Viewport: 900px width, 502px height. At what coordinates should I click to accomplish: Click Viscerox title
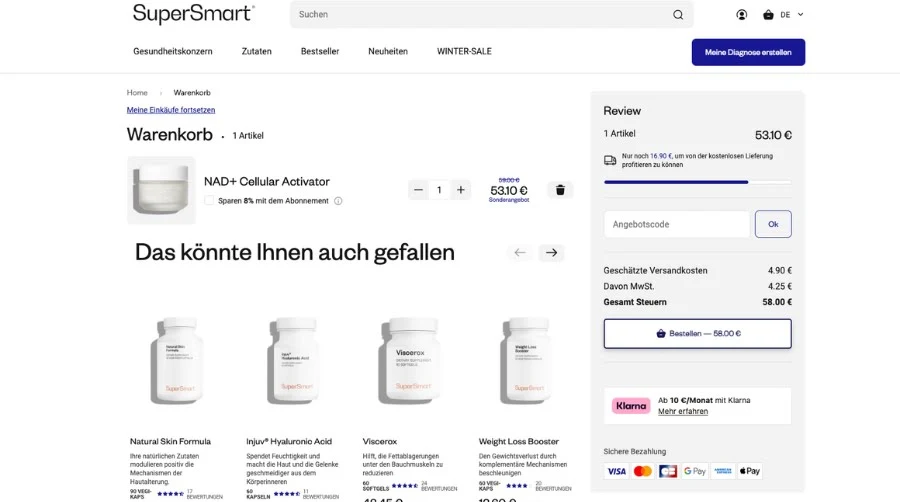point(380,441)
